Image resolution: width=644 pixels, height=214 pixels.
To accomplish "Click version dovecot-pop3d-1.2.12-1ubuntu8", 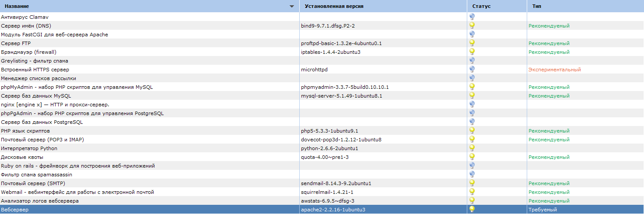I will pos(341,140).
